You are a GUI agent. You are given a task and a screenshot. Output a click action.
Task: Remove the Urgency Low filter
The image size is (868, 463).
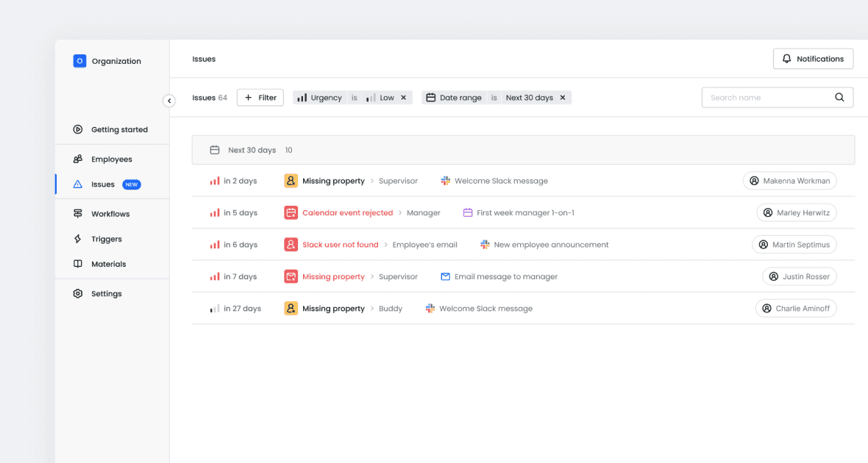[404, 97]
